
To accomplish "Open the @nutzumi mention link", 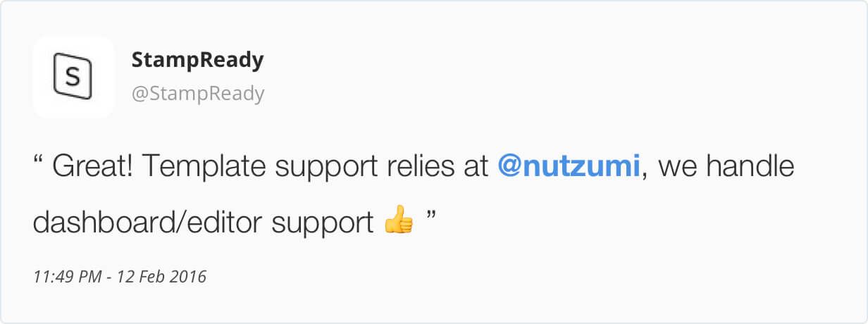I will coord(569,167).
